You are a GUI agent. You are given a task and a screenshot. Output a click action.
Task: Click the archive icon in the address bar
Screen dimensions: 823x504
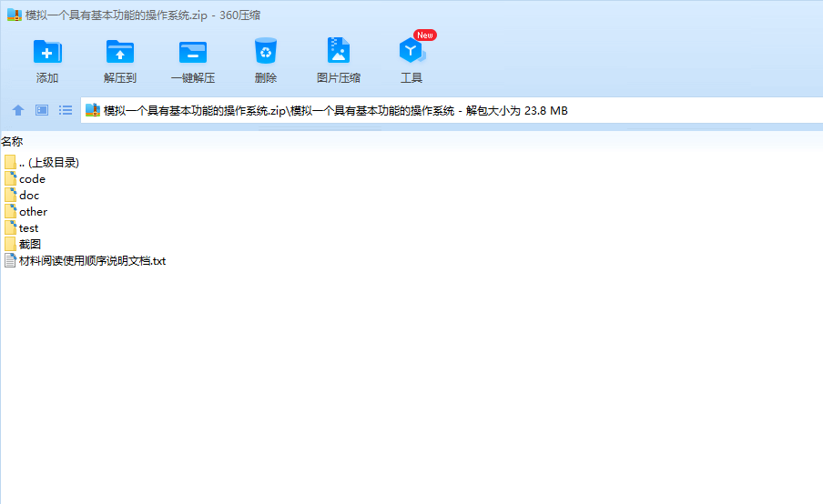coord(92,110)
